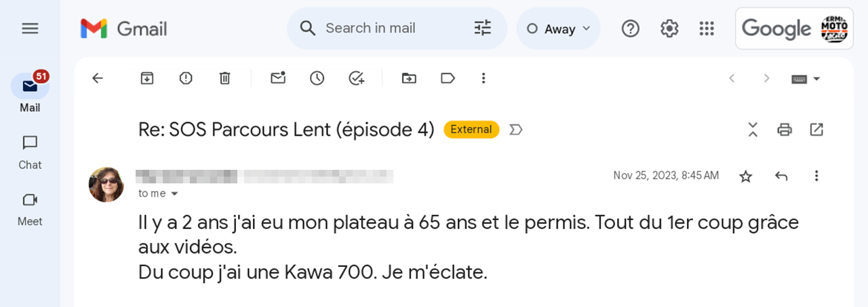Reply to the message using arrow button

781,177
